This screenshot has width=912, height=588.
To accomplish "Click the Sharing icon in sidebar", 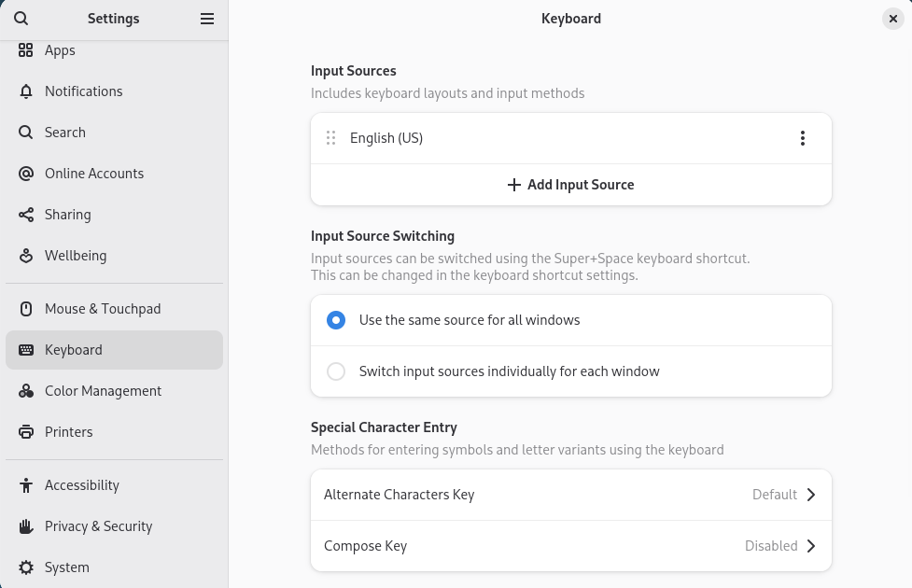I will 26,215.
